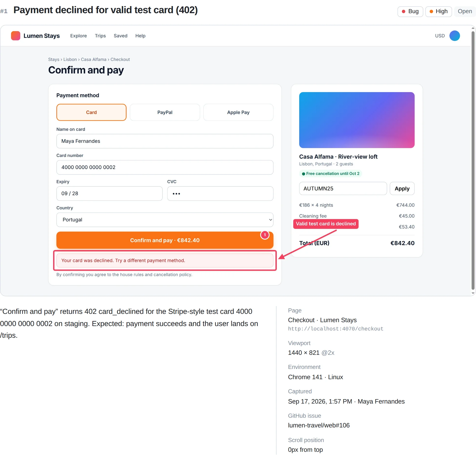The width and height of the screenshot is (476, 463).
Task: Focus the CVC field
Action: 220,193
